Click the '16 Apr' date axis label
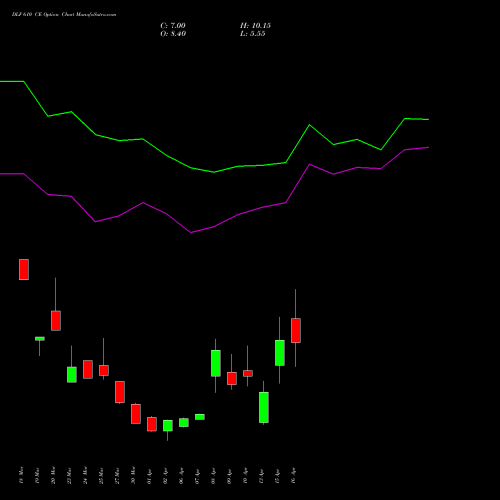The image size is (500, 500). click(294, 476)
